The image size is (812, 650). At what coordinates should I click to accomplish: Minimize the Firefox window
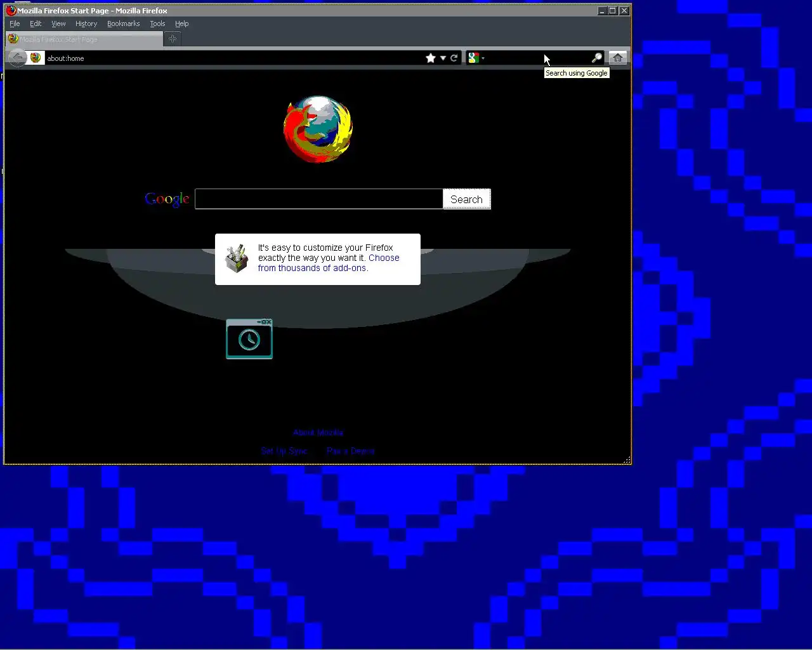[602, 10]
